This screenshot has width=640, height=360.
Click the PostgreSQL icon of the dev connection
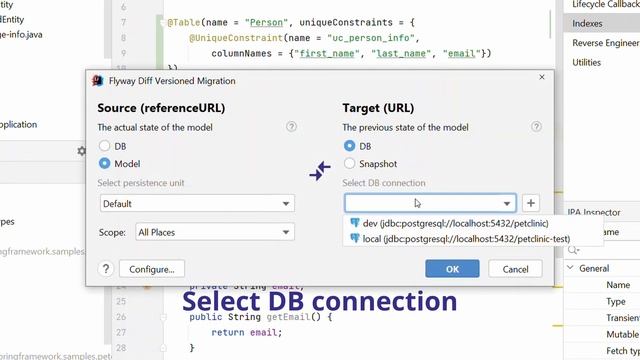tap(355, 223)
